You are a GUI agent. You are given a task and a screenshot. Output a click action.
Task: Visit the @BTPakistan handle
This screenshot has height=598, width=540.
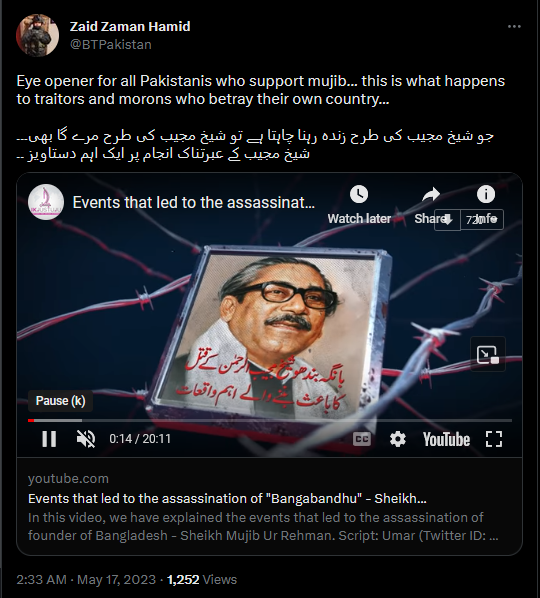pos(111,45)
